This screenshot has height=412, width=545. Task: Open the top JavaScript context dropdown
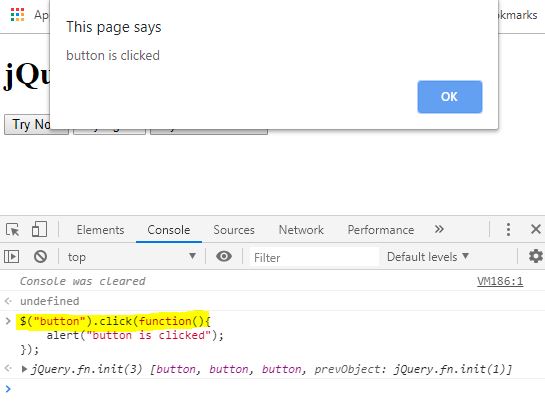click(x=132, y=257)
